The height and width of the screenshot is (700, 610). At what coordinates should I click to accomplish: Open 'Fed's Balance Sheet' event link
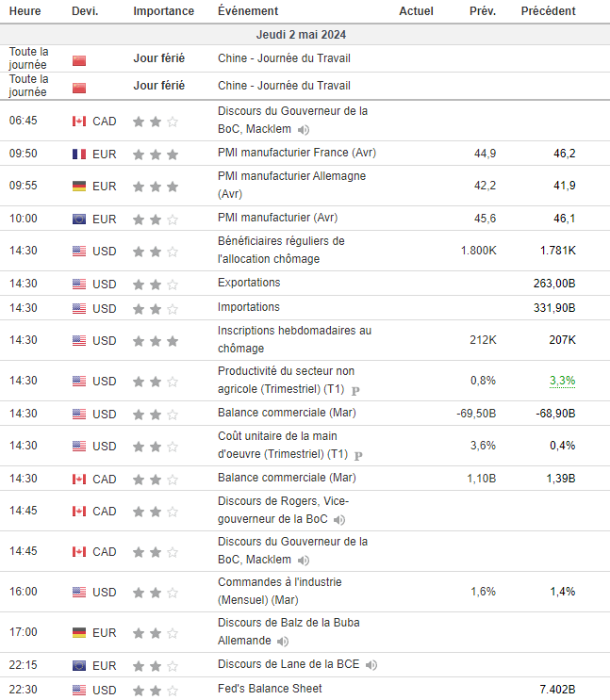point(270,689)
